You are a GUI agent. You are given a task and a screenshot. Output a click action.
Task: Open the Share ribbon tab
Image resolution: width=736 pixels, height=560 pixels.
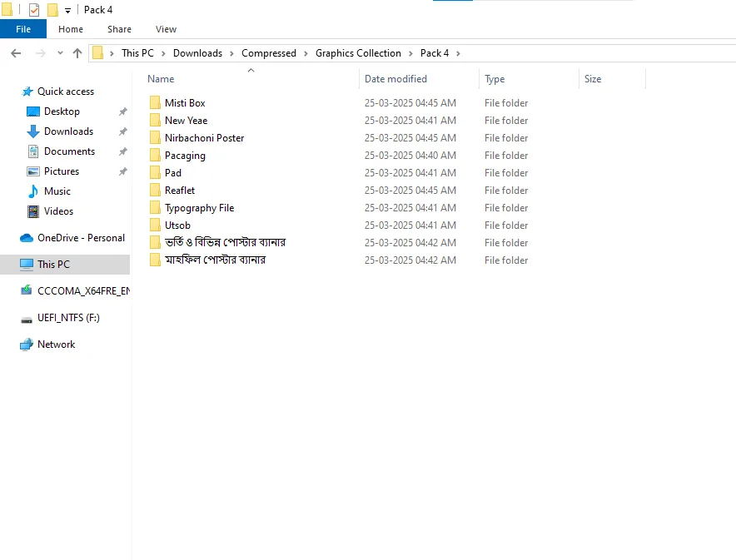coord(119,29)
